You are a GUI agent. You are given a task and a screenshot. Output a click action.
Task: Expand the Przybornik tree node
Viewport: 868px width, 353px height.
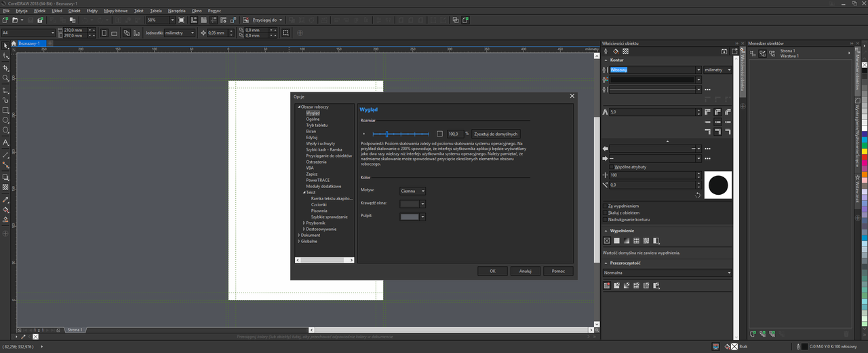point(304,223)
